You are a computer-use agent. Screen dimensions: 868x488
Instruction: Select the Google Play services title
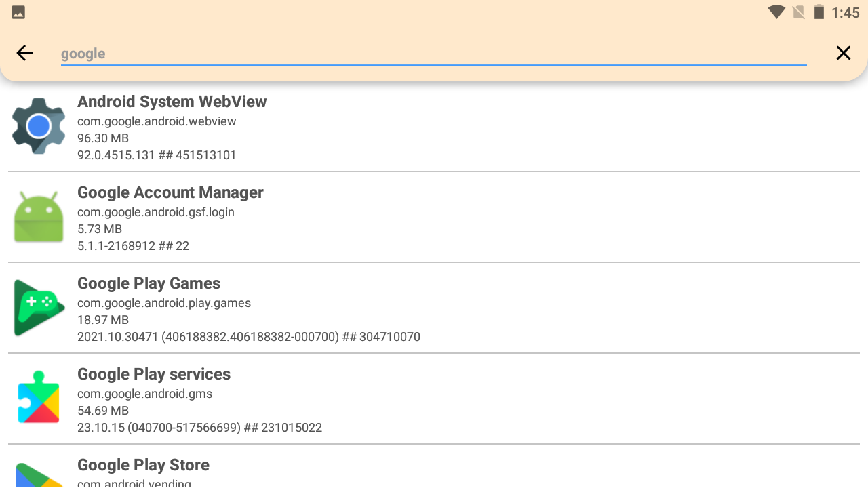pyautogui.click(x=154, y=374)
